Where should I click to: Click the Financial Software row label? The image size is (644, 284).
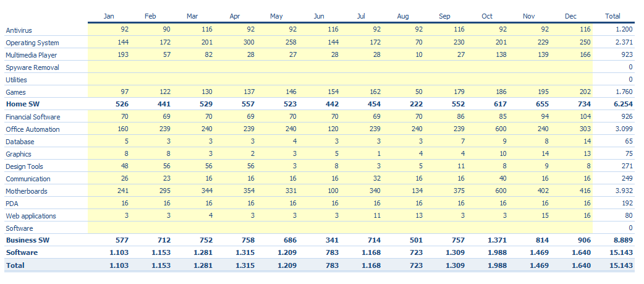pos(33,117)
